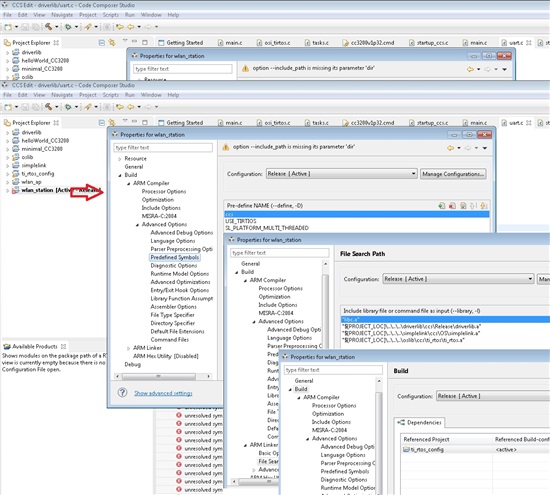Click filter text field in File Search Path dialog

(x=280, y=253)
